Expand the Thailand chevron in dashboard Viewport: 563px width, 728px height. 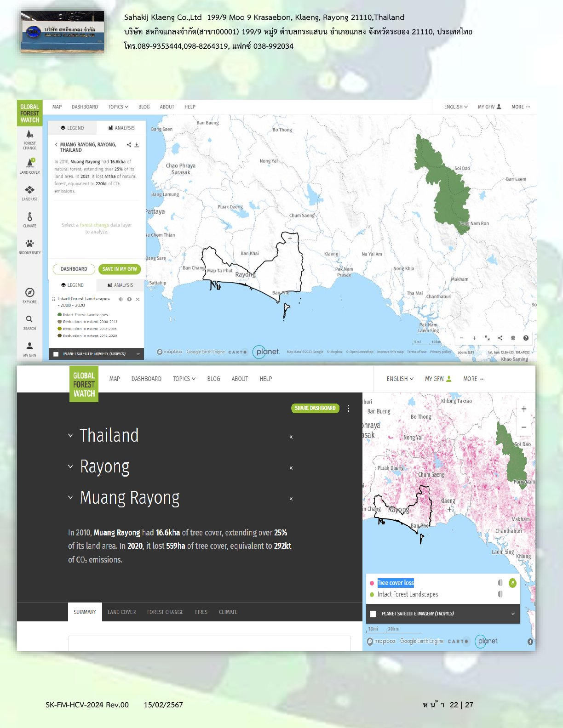point(70,435)
